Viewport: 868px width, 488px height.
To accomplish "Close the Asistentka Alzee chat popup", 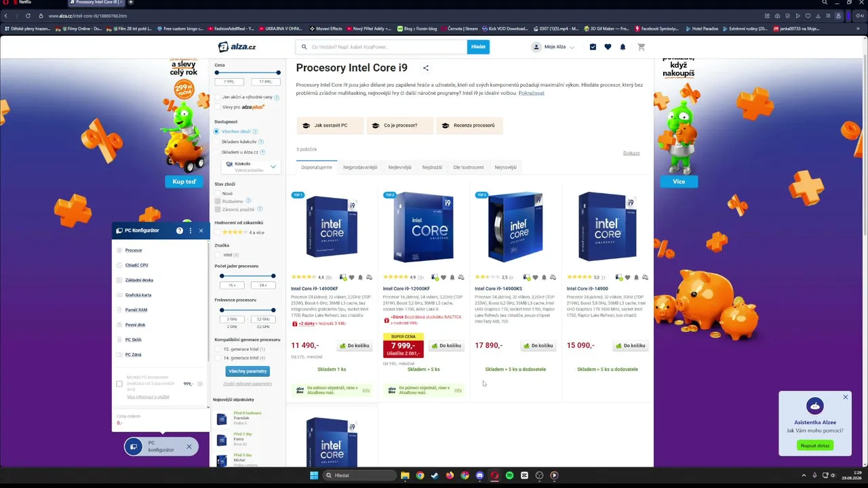I will point(846,396).
